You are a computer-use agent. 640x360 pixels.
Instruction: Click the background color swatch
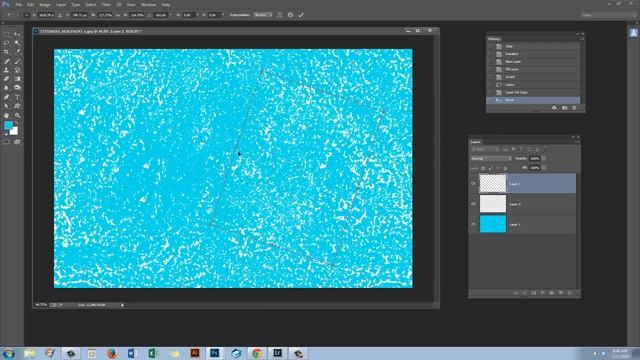pyautogui.click(x=15, y=131)
